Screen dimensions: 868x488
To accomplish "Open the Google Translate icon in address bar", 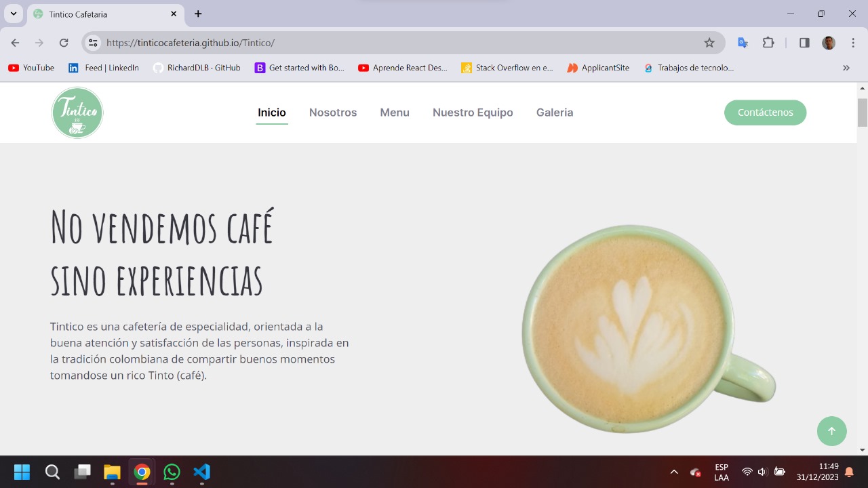I will point(743,43).
